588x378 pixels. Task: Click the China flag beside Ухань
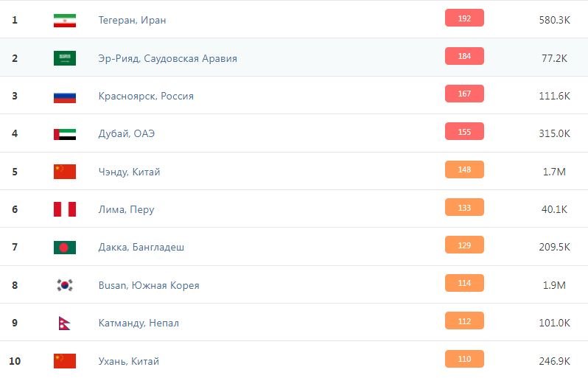point(64,361)
